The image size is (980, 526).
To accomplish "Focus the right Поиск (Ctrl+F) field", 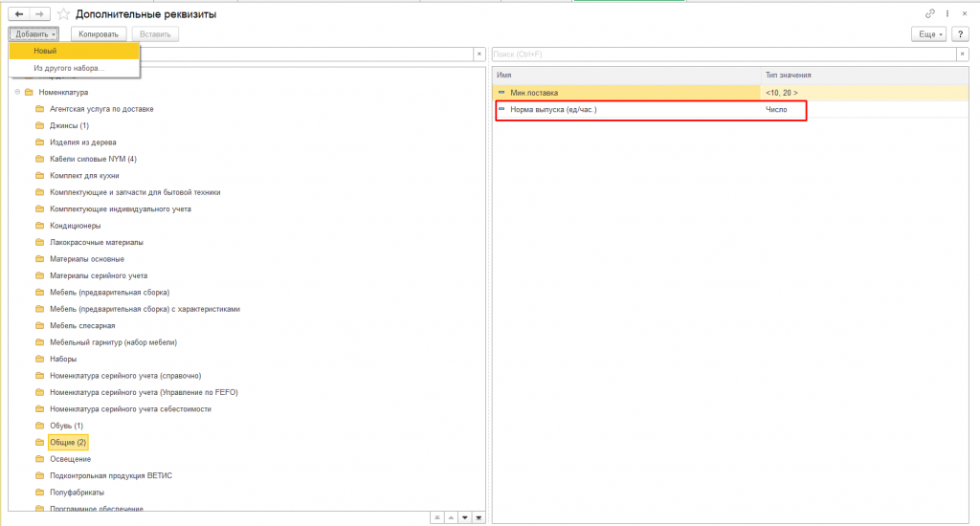I will coord(724,55).
